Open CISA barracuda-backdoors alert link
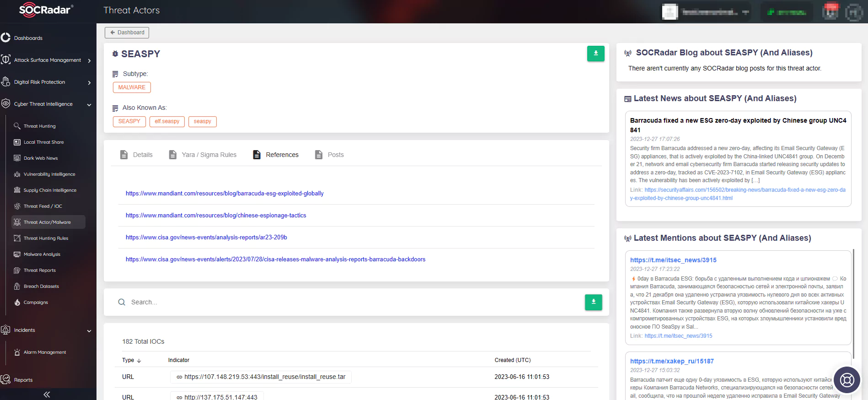 (x=275, y=259)
